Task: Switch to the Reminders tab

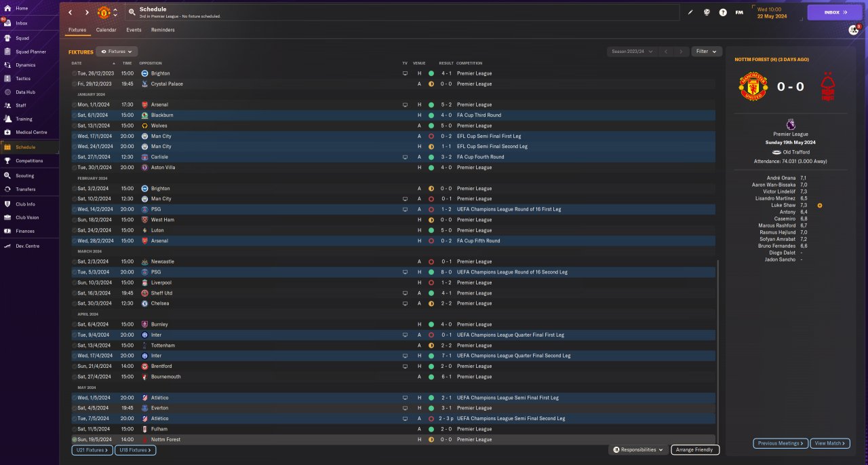Action: [163, 30]
